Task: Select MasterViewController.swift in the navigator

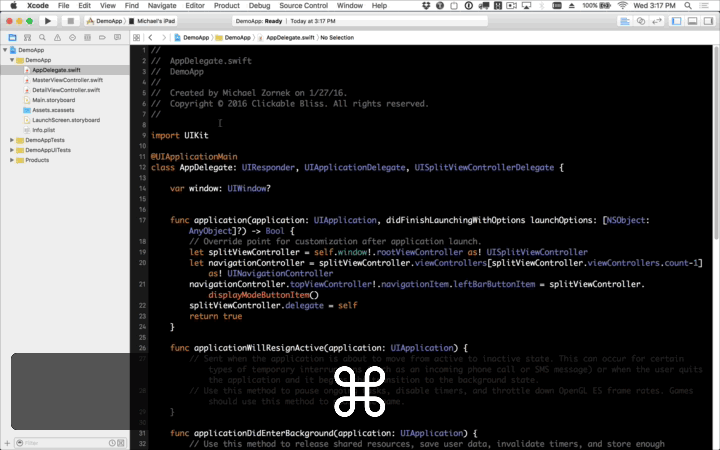Action: (x=67, y=80)
